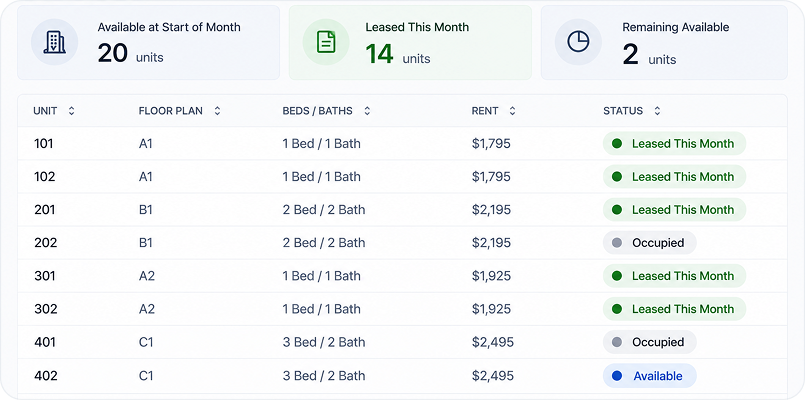Click unit number 302 cell
This screenshot has height=400, width=805.
46,309
